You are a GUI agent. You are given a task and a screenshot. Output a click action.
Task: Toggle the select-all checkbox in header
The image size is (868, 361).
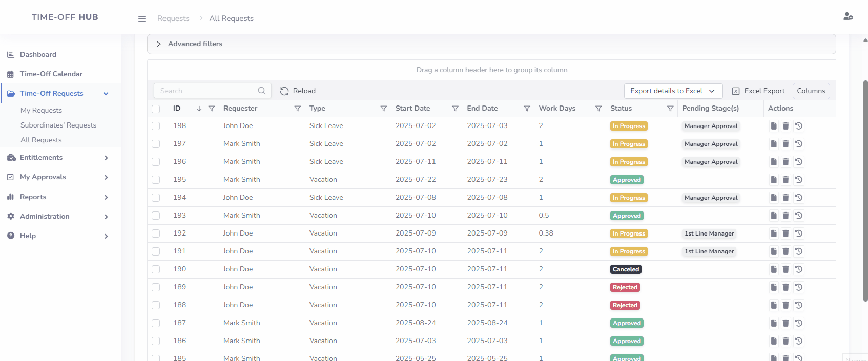click(x=156, y=109)
